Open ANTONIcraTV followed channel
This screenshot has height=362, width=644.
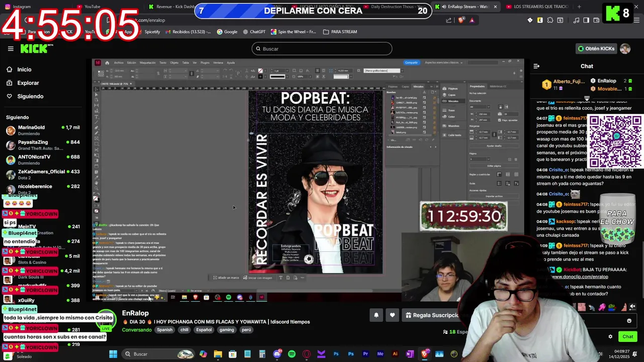tap(43, 159)
